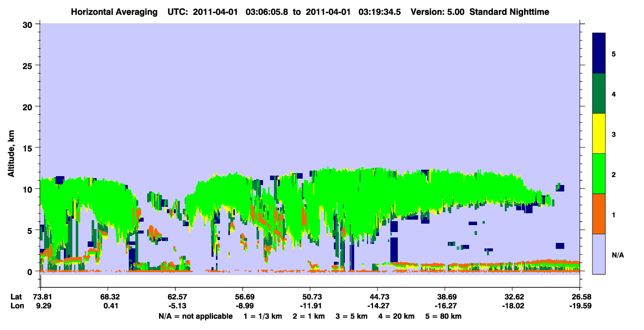The height and width of the screenshot is (330, 644).
Task: Click the 'Lat' row label
Action: 16,297
